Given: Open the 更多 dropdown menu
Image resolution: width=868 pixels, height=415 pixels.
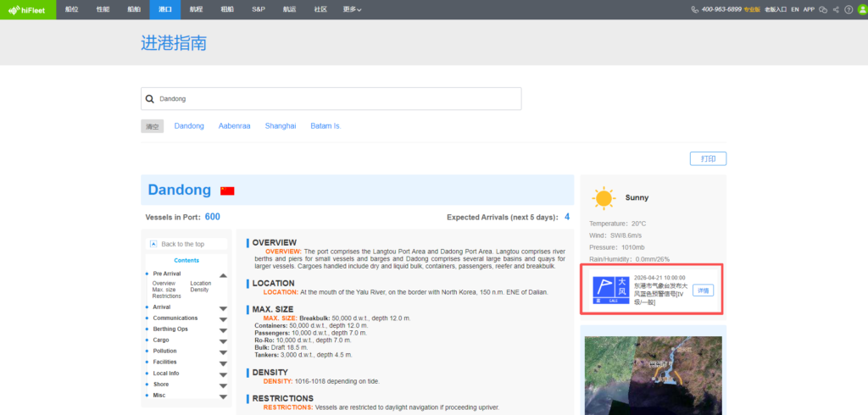Looking at the screenshot, I should click(x=352, y=9).
